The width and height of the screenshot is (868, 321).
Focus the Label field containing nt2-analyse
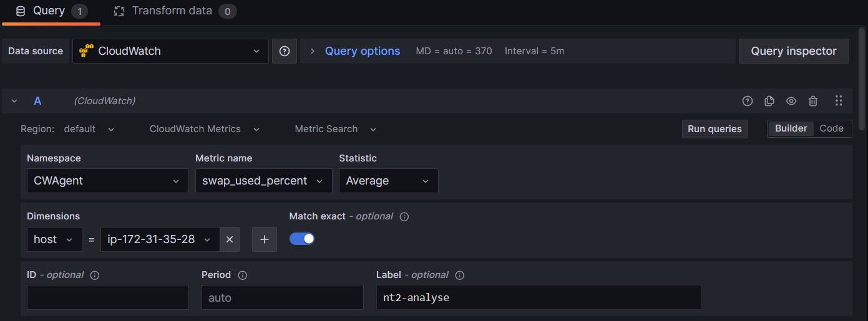coord(539,297)
